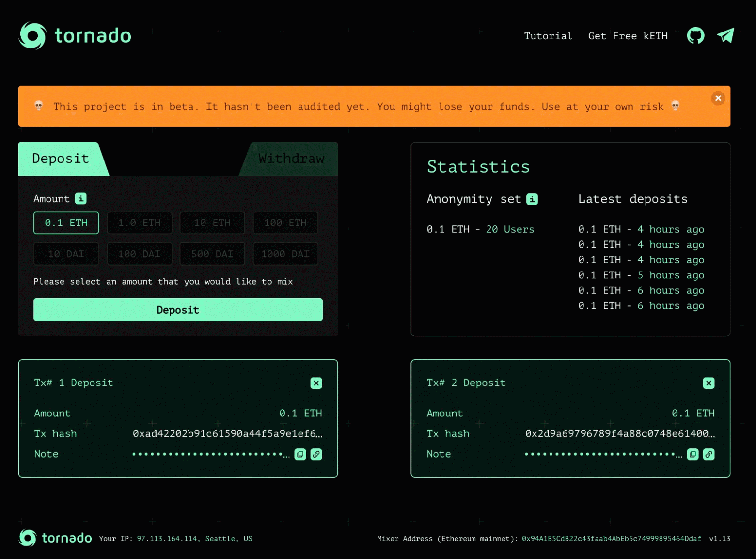
Task: Select the 0.1 ETH amount option
Action: (66, 223)
